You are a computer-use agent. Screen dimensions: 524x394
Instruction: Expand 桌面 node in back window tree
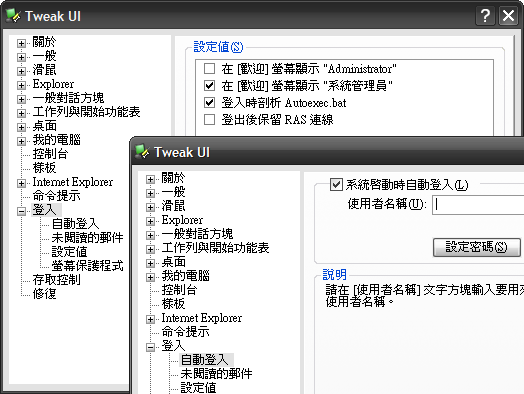coord(21,127)
